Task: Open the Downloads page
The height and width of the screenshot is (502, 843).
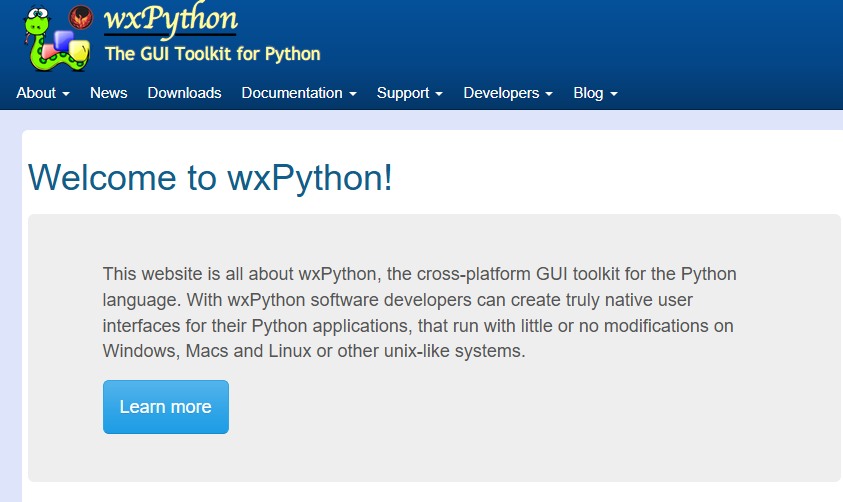Action: [x=184, y=93]
